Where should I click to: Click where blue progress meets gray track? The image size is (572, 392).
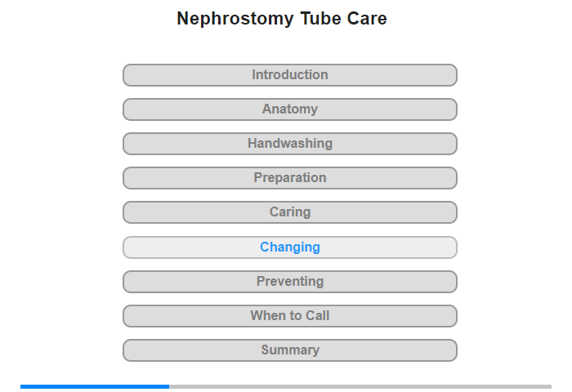(169, 386)
